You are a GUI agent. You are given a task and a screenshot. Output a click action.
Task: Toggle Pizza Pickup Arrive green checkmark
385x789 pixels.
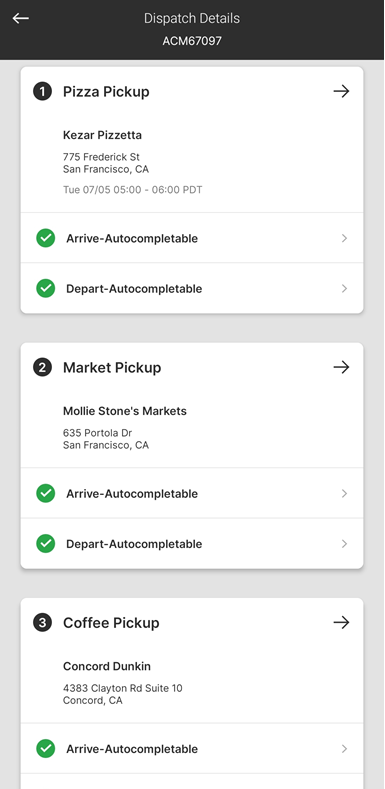(x=46, y=238)
